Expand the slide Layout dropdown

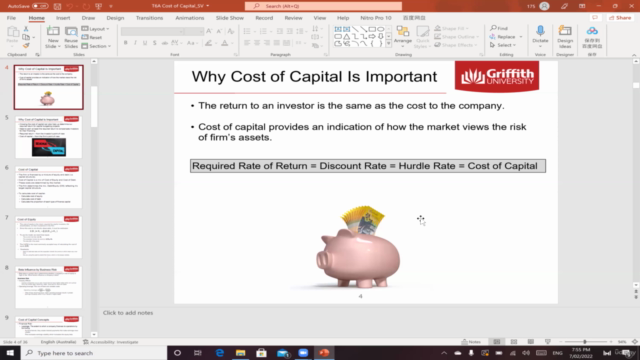pos(96,29)
